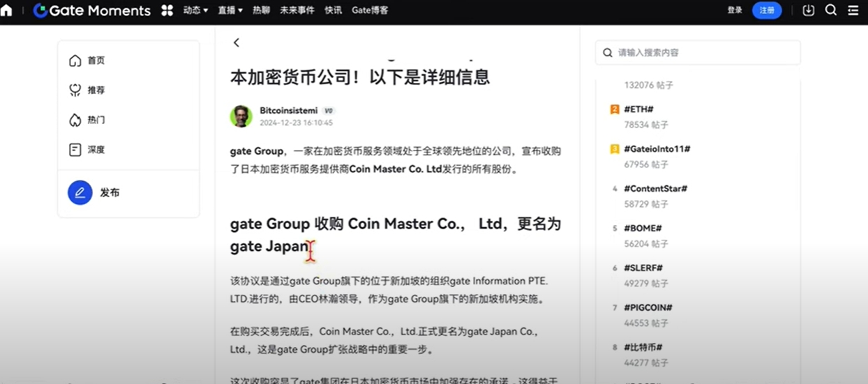Screen dimensions: 868x384
Task: Click the title 本加密货币公司！以下是详细信息
Action: [x=360, y=77]
